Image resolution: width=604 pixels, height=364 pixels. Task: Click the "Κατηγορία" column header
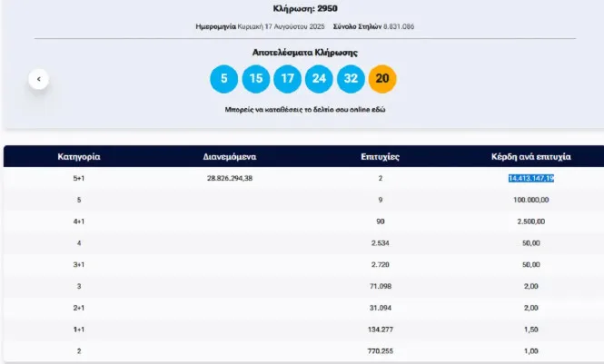(79, 157)
